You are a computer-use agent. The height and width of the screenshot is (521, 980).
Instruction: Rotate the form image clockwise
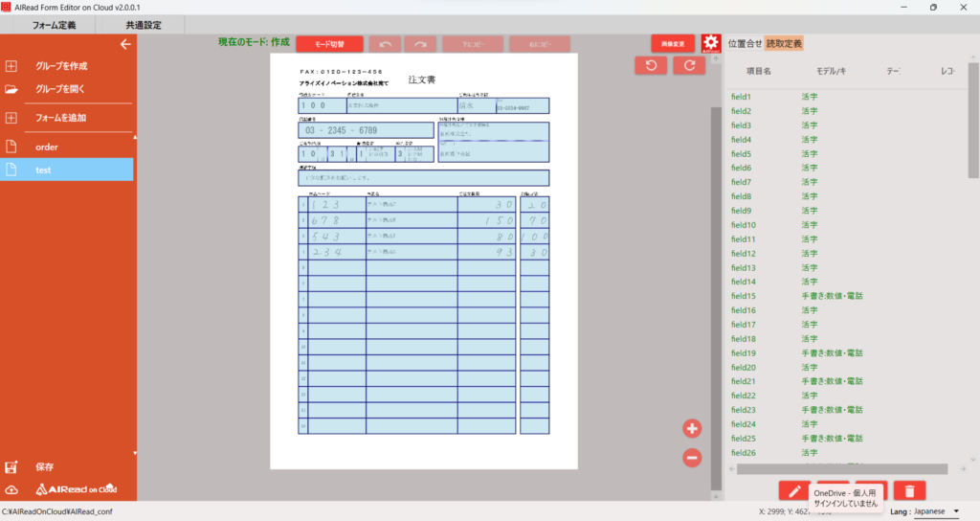[x=688, y=65]
